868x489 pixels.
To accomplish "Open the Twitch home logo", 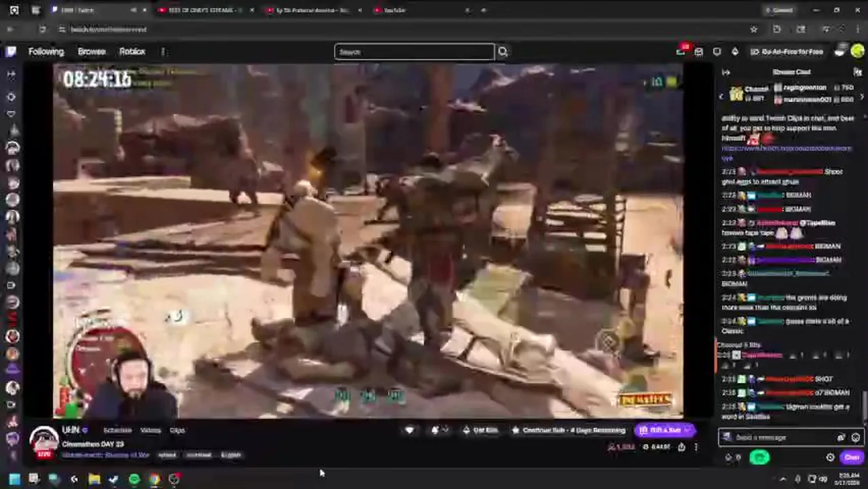I will 11,52.
